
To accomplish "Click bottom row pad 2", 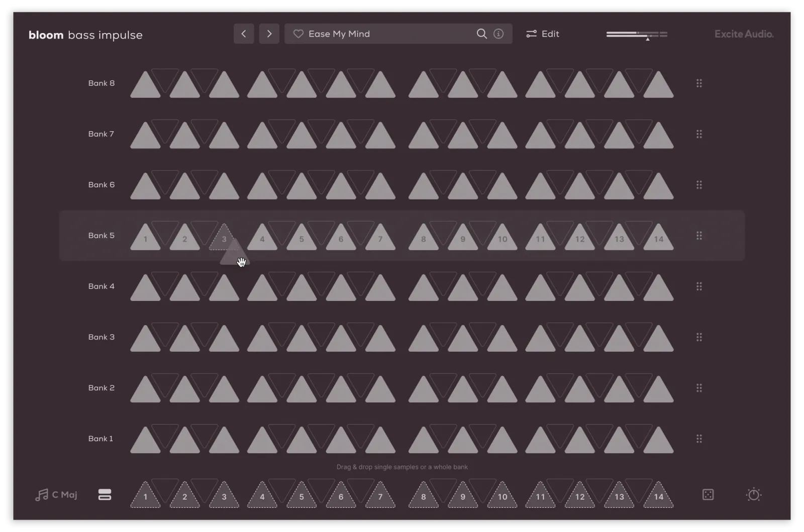I will [184, 496].
